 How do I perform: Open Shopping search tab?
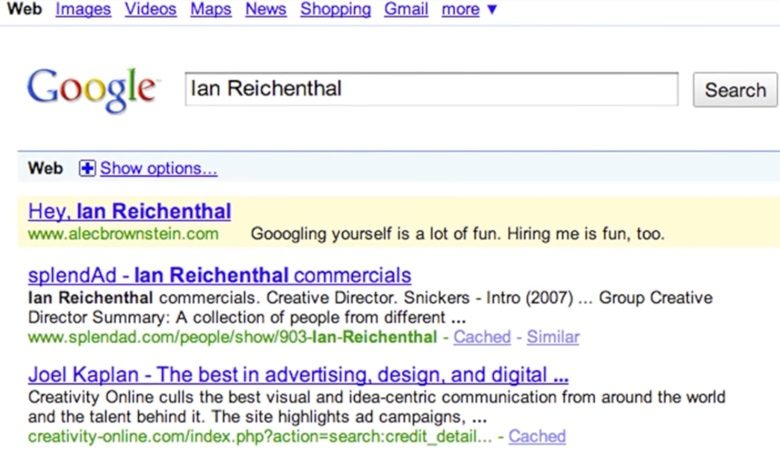click(335, 9)
